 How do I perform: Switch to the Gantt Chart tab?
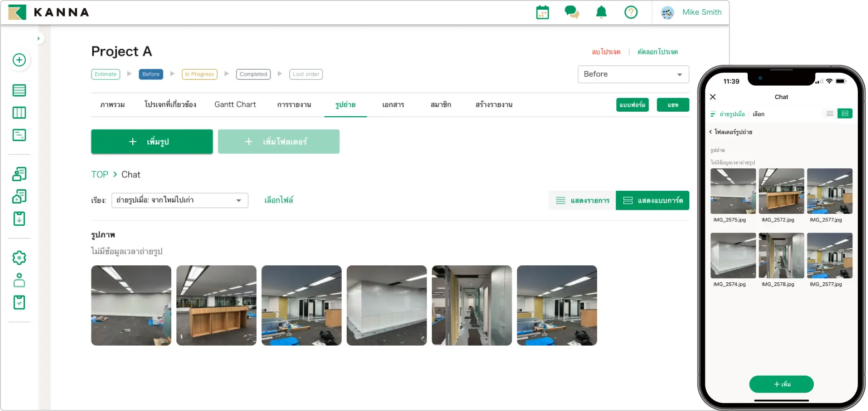[x=235, y=105]
